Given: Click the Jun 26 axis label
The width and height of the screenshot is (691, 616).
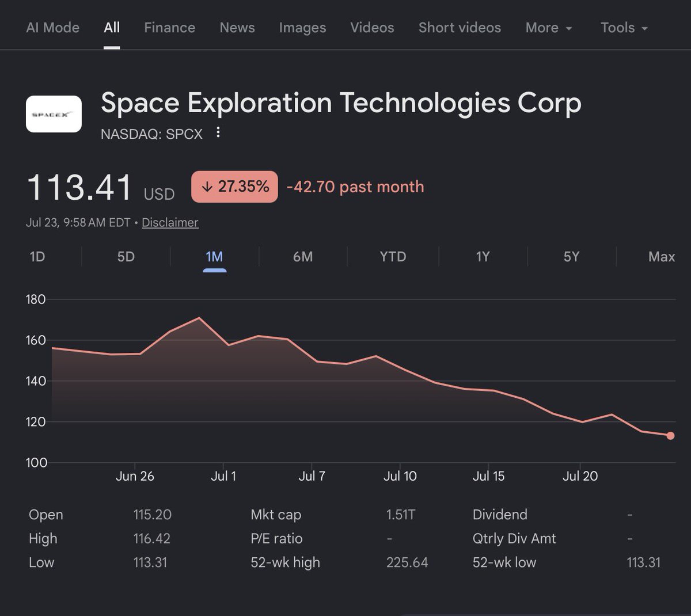Looking at the screenshot, I should pyautogui.click(x=135, y=476).
